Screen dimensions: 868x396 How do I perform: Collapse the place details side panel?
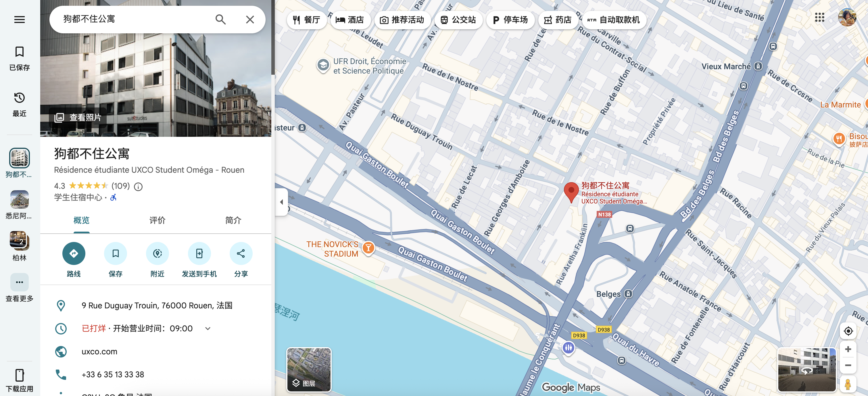pyautogui.click(x=282, y=201)
